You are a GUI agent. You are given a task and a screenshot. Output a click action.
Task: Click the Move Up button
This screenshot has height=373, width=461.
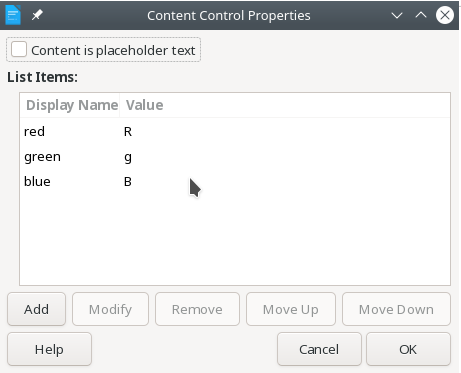[x=291, y=309]
